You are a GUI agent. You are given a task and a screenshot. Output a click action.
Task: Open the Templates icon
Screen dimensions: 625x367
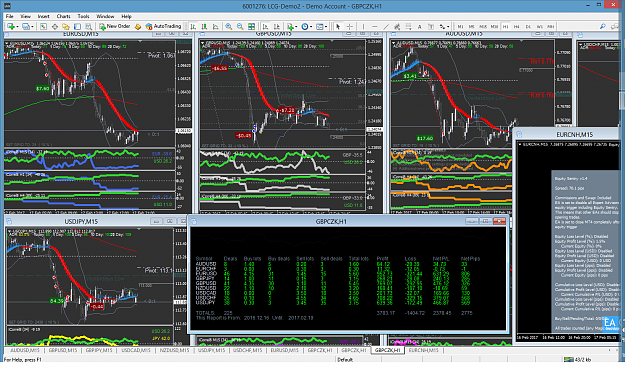[x=319, y=27]
